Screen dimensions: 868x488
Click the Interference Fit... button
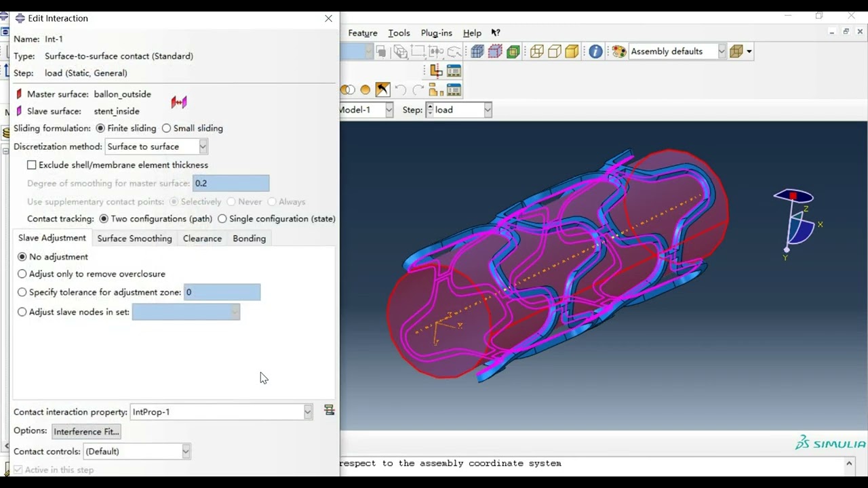(86, 432)
